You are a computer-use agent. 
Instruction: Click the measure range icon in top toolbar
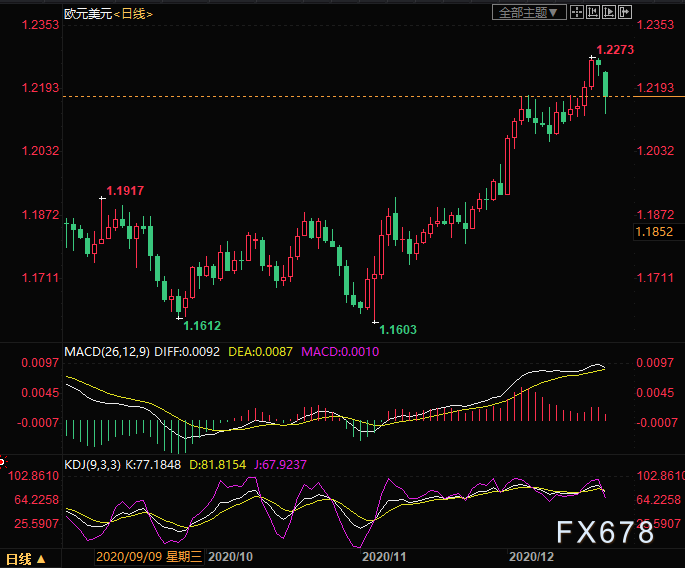click(x=596, y=12)
